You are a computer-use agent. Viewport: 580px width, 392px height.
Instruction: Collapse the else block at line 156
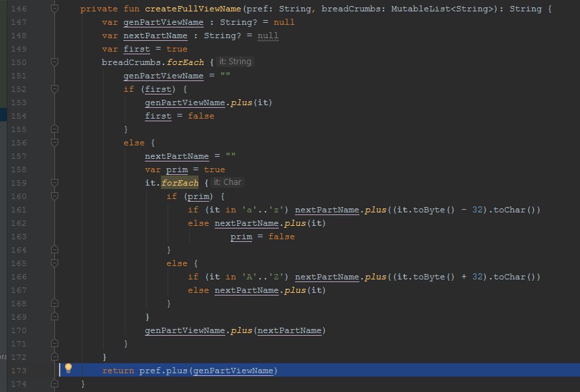click(x=54, y=142)
